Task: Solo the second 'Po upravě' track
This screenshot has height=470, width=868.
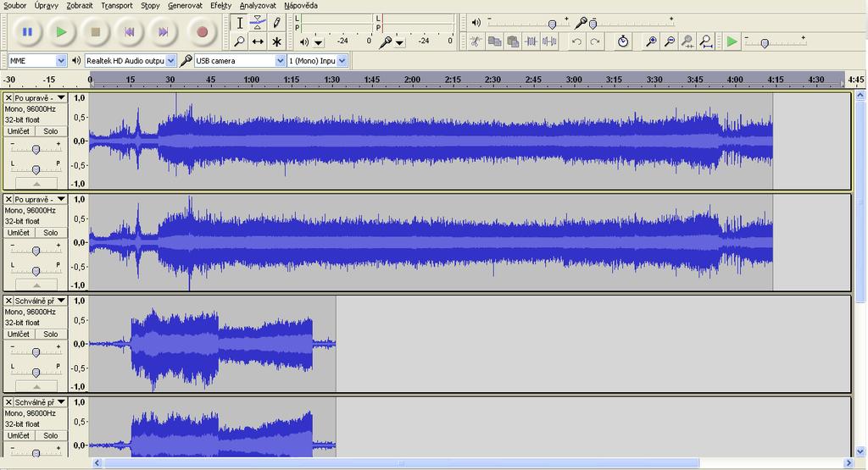Action: click(50, 233)
